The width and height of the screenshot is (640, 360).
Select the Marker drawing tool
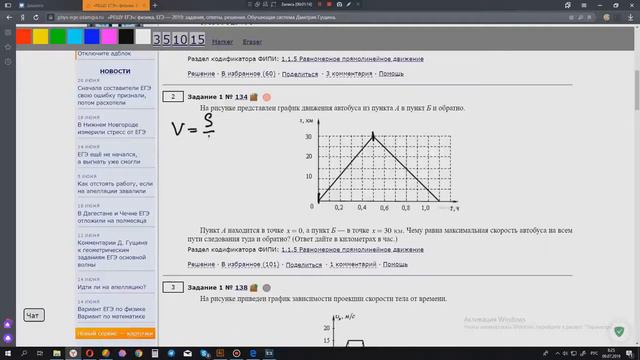tap(222, 42)
